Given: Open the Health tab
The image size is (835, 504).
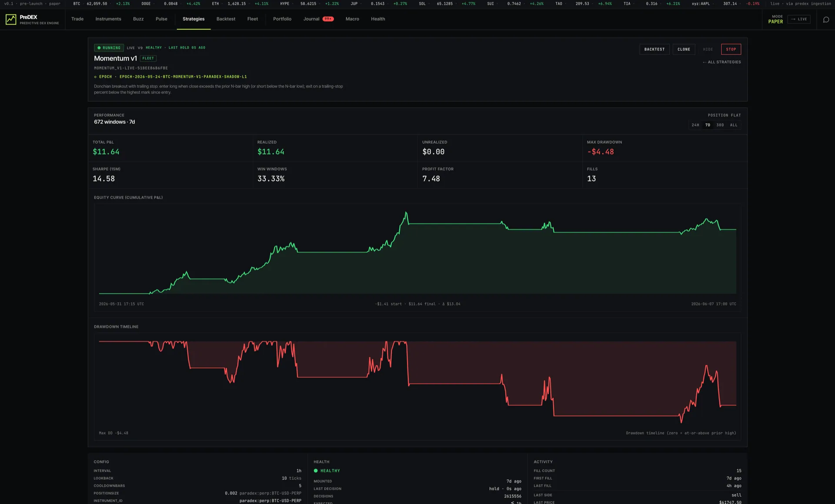Looking at the screenshot, I should tap(378, 19).
